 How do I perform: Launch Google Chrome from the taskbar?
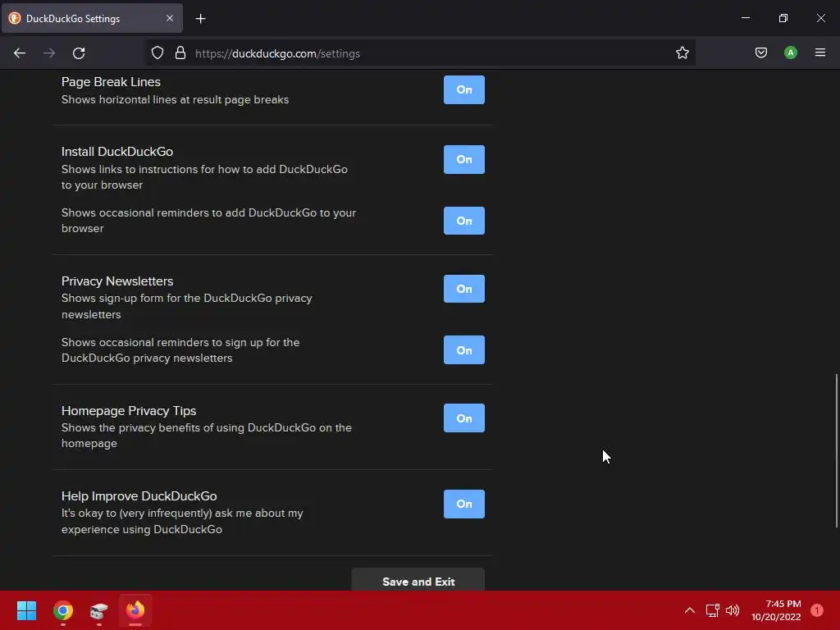click(x=62, y=610)
